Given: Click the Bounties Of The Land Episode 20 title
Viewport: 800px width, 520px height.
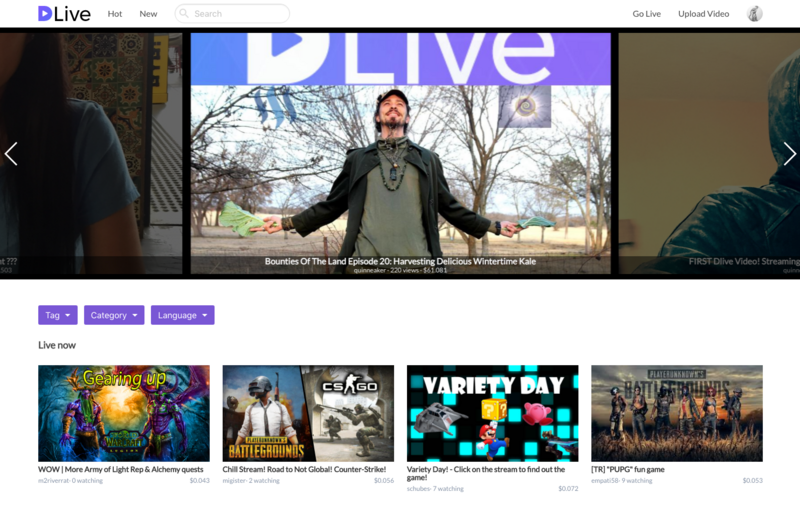Looking at the screenshot, I should coord(401,261).
